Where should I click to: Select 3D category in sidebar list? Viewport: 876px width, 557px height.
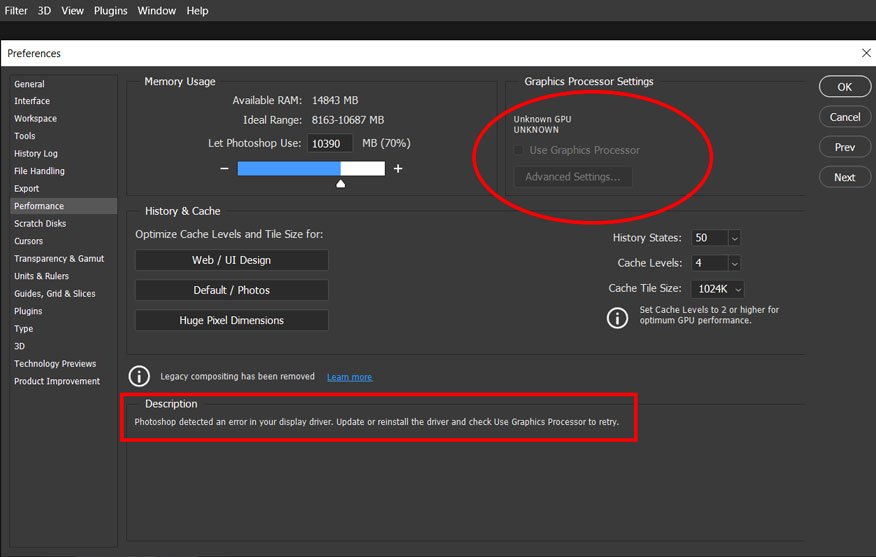[63, 346]
